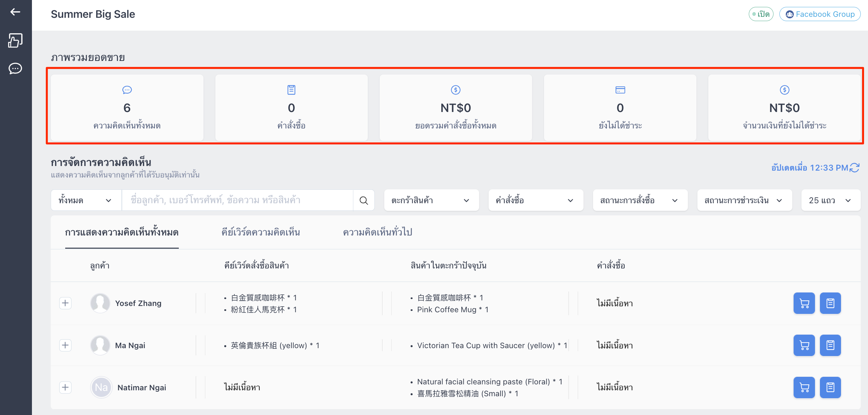Go back using the left arrow icon
868x415 pixels.
(15, 12)
